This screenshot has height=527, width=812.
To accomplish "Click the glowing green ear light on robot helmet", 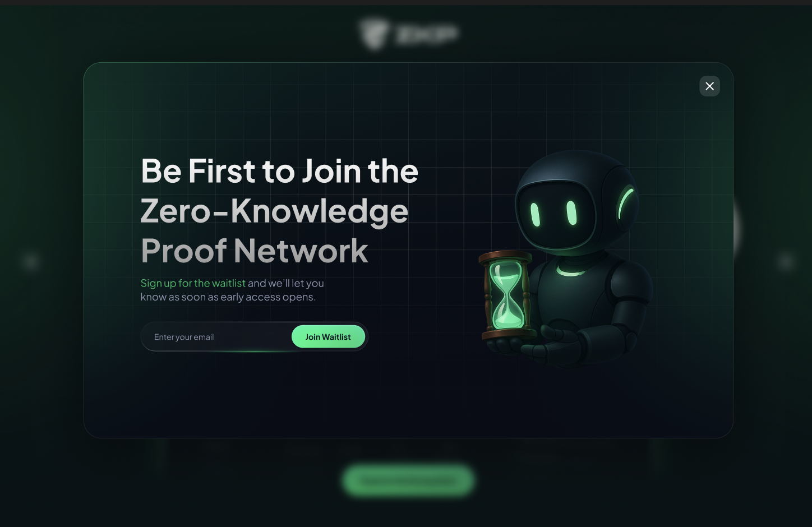I will pos(625,204).
